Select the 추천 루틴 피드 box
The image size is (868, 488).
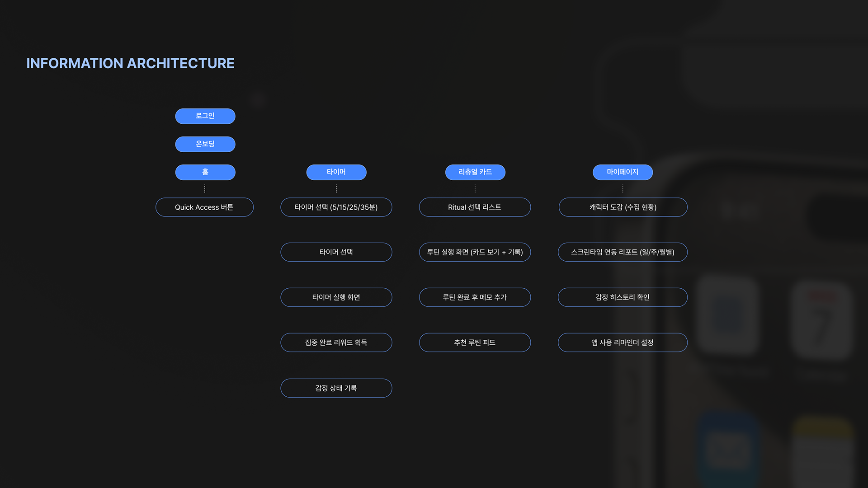click(475, 343)
